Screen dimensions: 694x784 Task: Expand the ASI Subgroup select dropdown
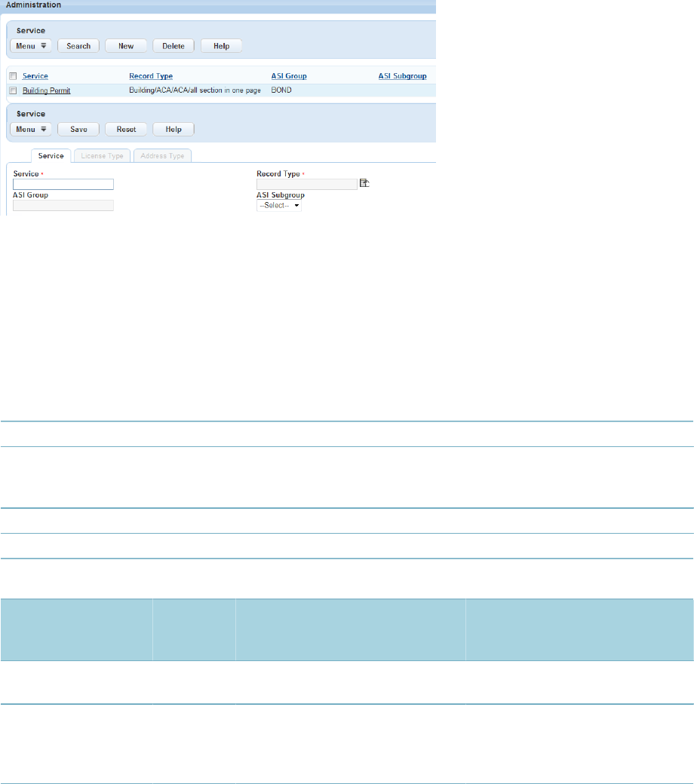tap(279, 206)
